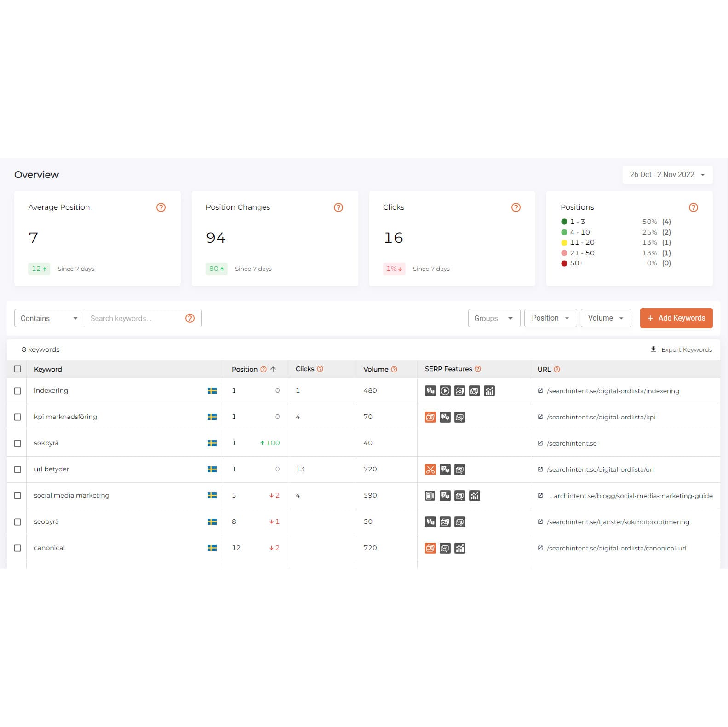
Task: Click the Clicks card help icon
Action: (x=516, y=207)
